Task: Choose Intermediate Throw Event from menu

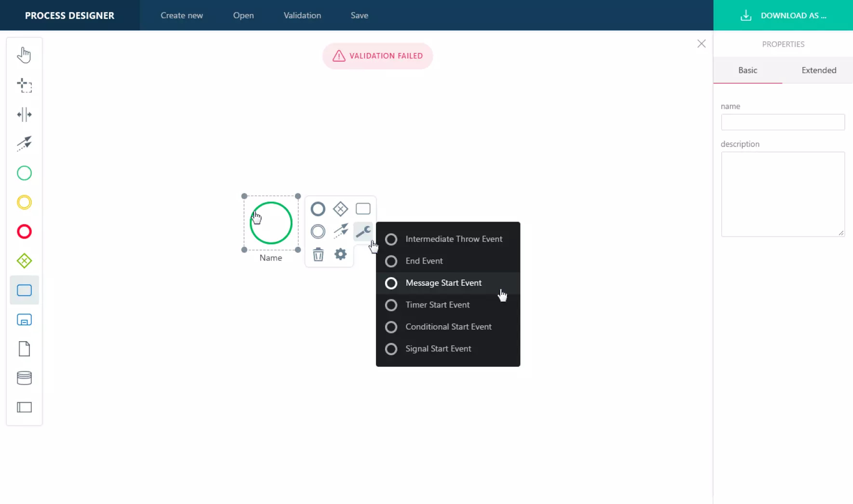Action: point(448,239)
